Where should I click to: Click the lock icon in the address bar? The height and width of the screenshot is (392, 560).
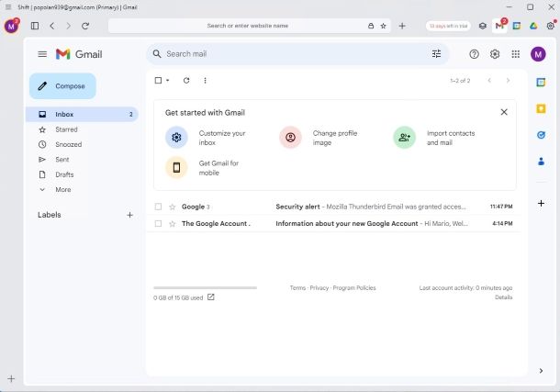[371, 26]
